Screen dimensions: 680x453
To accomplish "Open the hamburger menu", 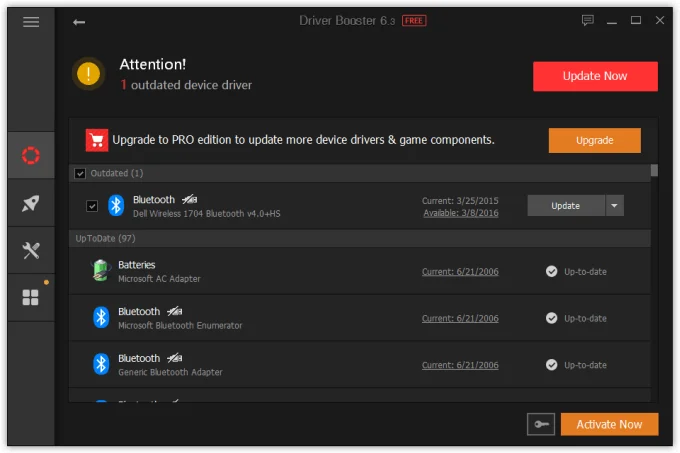I will pyautogui.click(x=31, y=22).
